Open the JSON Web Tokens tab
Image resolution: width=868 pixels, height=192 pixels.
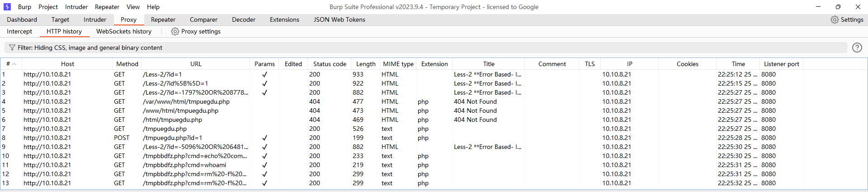tap(340, 19)
